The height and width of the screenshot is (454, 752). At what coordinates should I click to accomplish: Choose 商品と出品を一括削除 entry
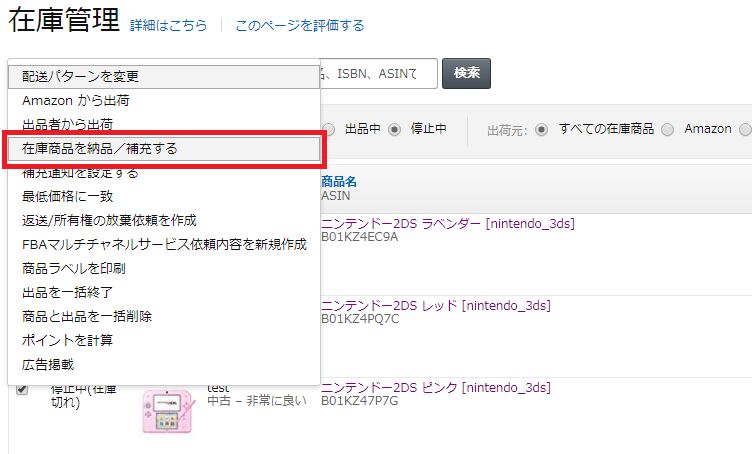164,316
